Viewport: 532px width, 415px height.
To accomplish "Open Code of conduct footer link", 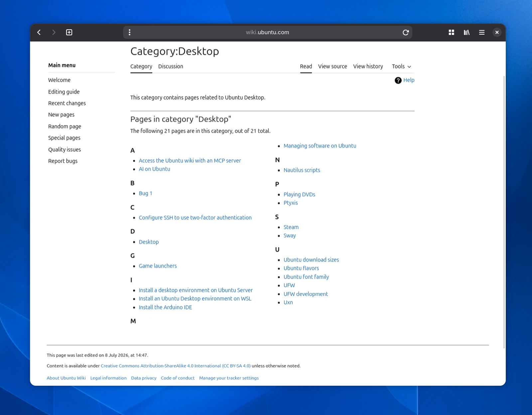I will pyautogui.click(x=178, y=378).
